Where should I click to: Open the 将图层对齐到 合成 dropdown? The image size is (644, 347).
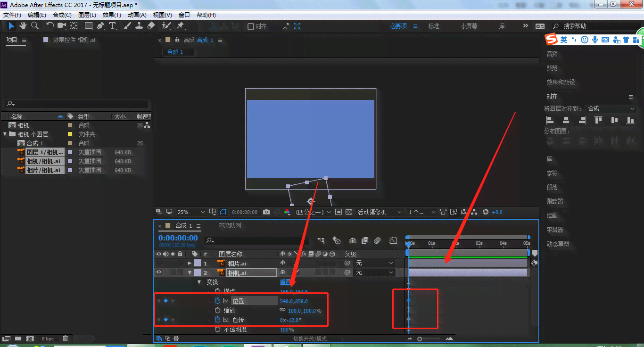click(611, 108)
